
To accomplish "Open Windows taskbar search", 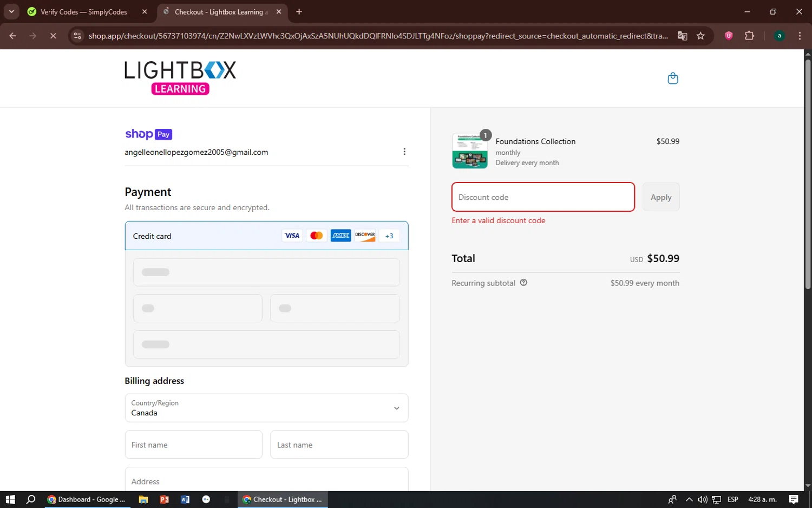I will click(31, 499).
